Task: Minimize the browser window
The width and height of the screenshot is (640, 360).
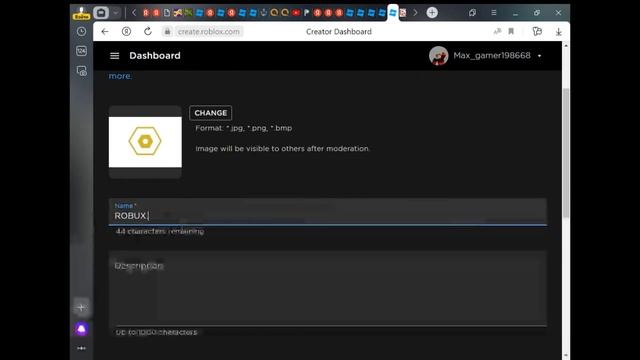Action: (x=516, y=13)
